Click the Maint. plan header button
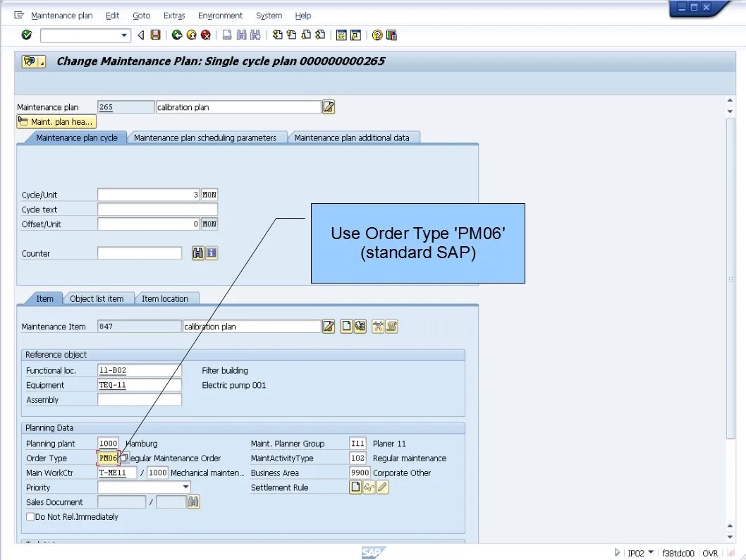 [x=56, y=121]
